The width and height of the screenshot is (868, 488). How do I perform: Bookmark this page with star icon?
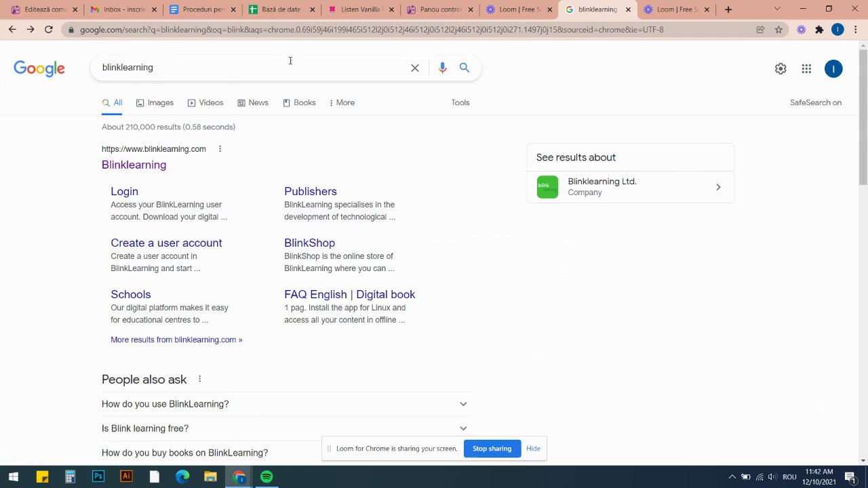778,30
